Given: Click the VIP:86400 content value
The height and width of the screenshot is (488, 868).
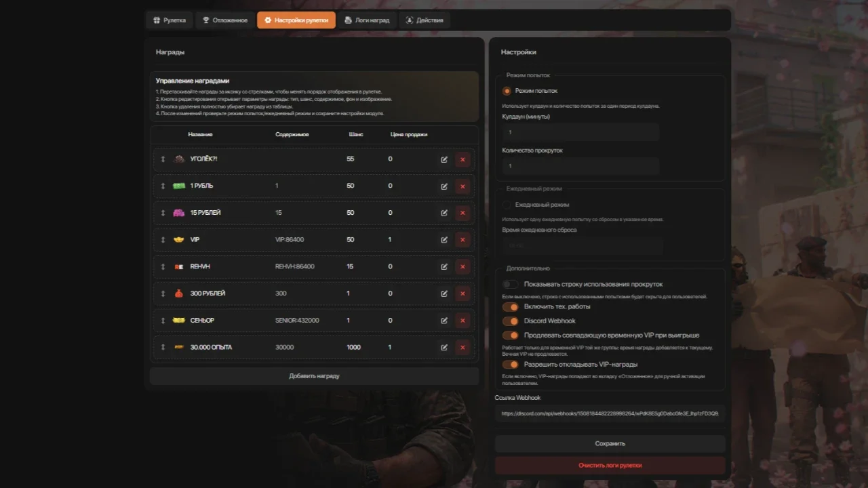Looking at the screenshot, I should point(290,240).
